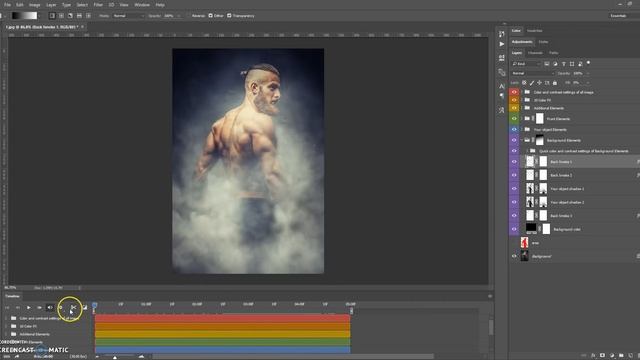Open the Image menu
This screenshot has height=360, width=640.
click(x=35, y=5)
